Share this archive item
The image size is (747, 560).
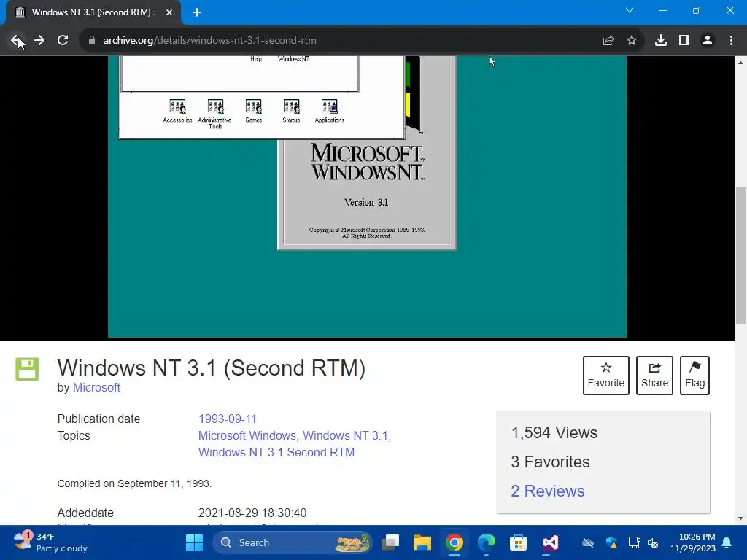tap(654, 376)
